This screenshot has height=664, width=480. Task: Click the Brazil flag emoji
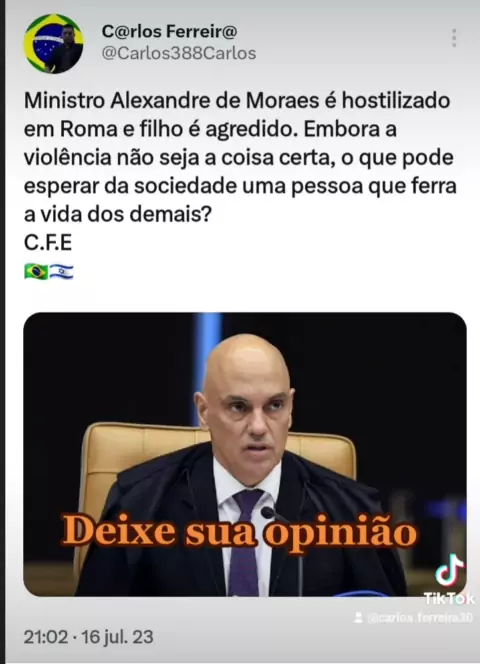36,271
